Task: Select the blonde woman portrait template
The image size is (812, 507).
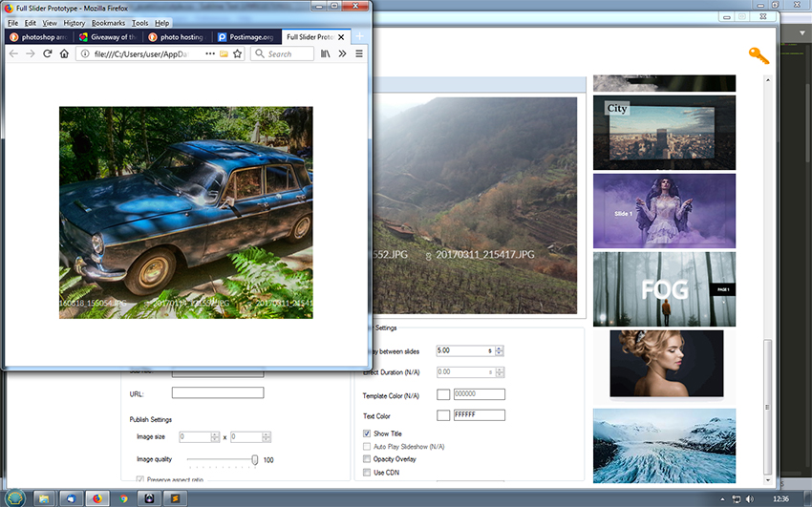Action: click(666, 365)
